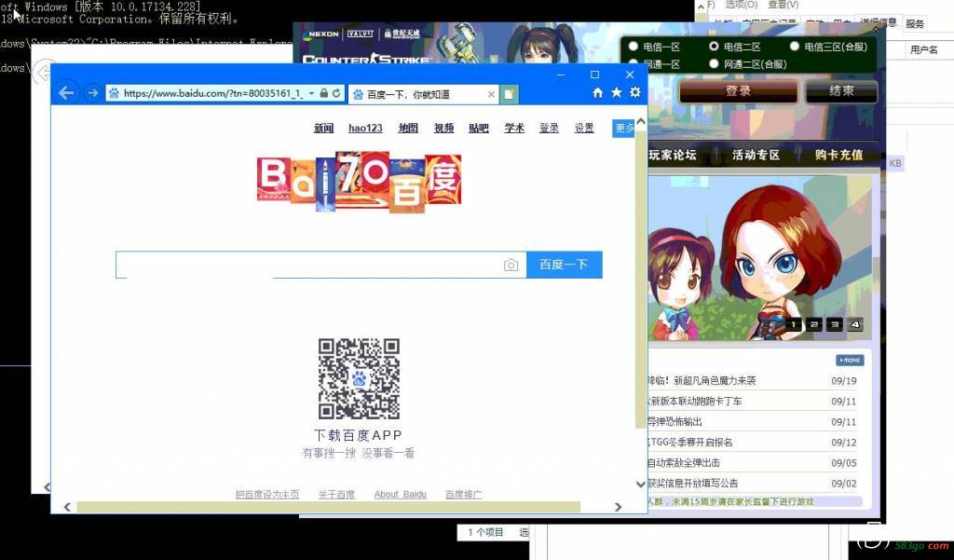Click the forward arrow in Internet Explorer
Screen dimensions: 954x560
coord(92,93)
